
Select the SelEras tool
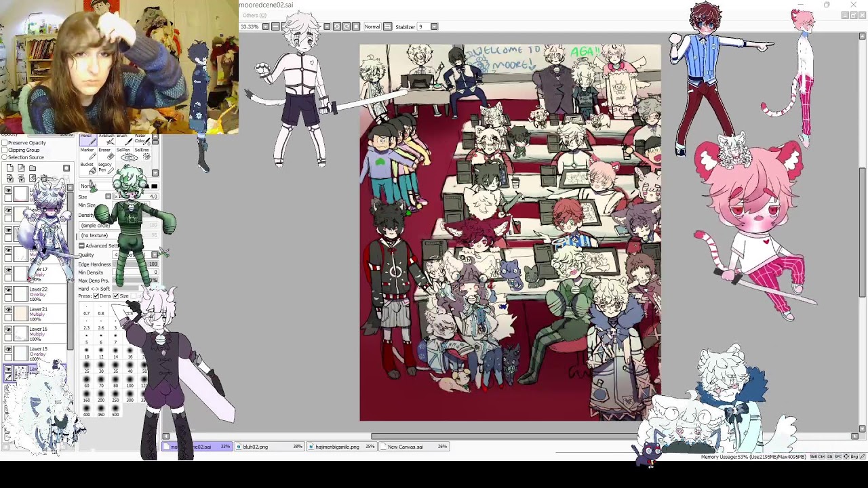coord(142,153)
